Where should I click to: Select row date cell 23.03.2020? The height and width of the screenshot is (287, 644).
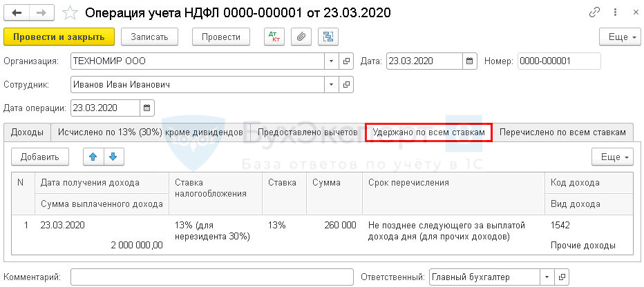[x=102, y=225]
